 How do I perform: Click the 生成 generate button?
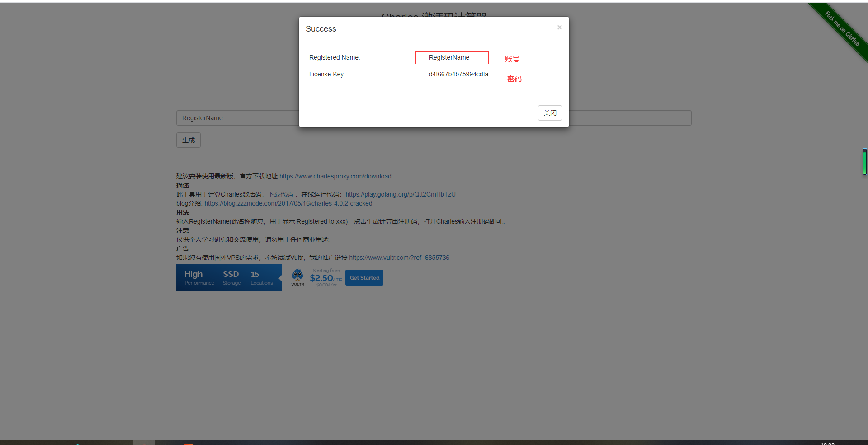189,140
